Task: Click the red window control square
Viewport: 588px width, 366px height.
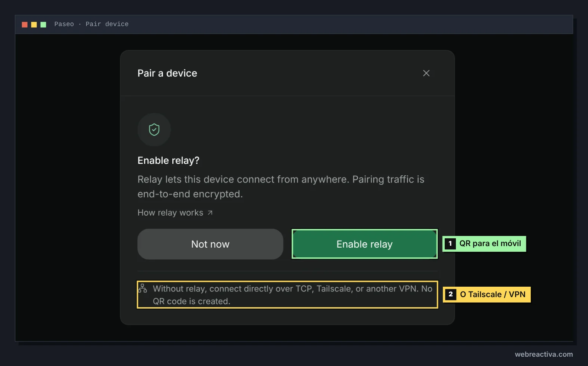Action: tap(25, 25)
